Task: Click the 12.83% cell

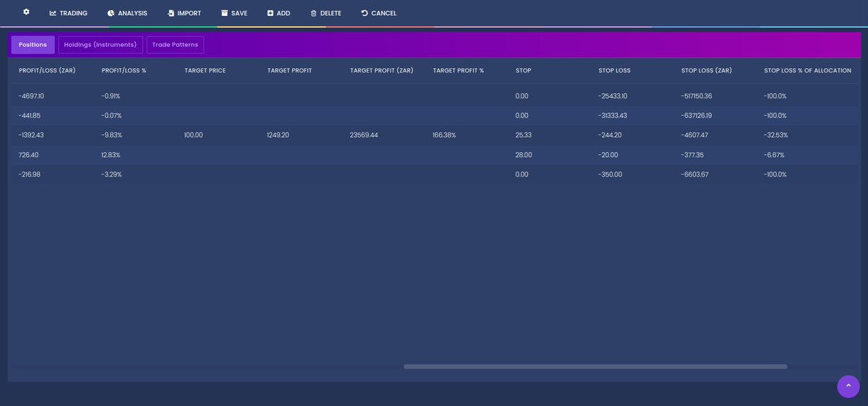Action: tap(111, 155)
